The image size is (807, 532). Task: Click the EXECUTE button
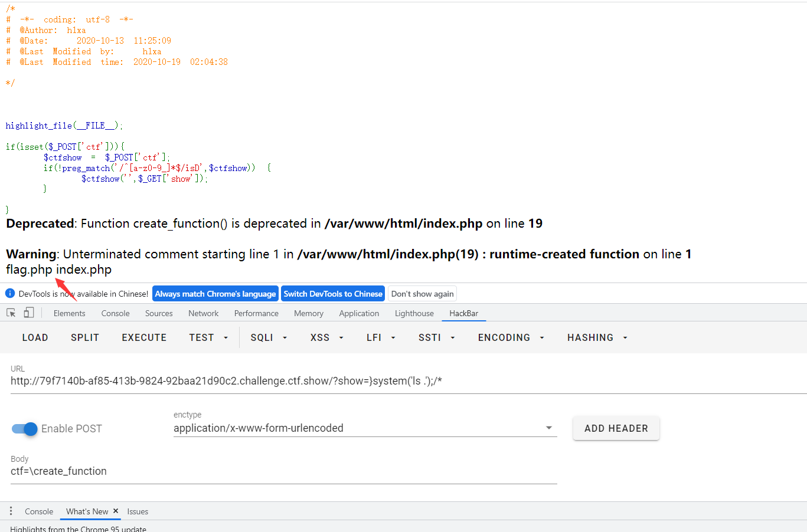[144, 337]
